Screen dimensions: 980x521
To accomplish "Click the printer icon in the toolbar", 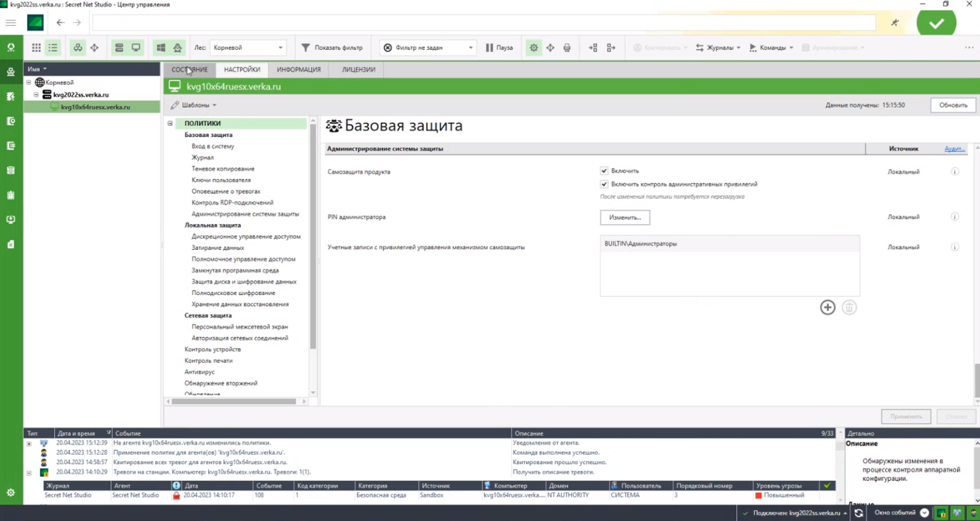I will coord(567,48).
